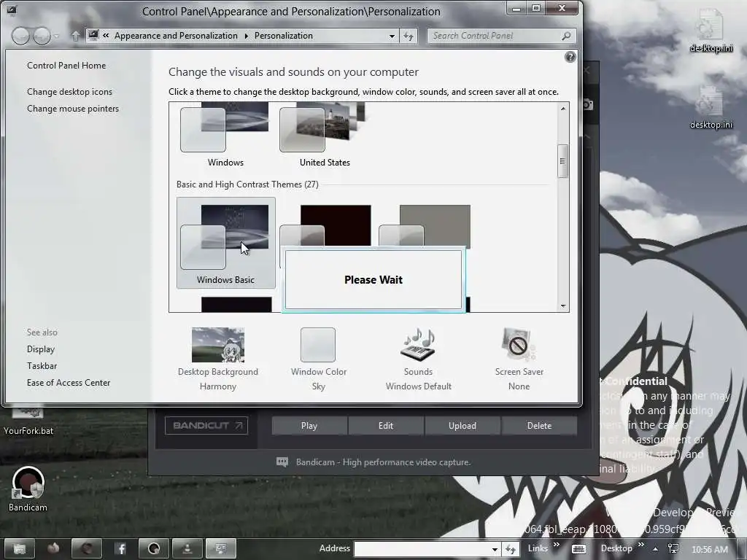Image resolution: width=747 pixels, height=560 pixels.
Task: Open the Help question mark icon
Action: click(570, 57)
